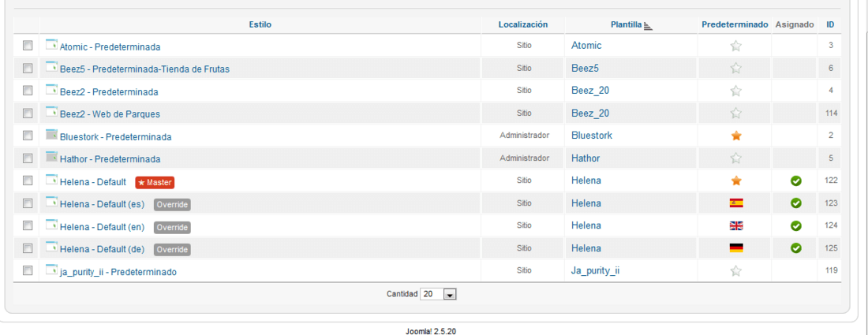Set Beez5 style as default via star
868x335 pixels.
pos(735,68)
